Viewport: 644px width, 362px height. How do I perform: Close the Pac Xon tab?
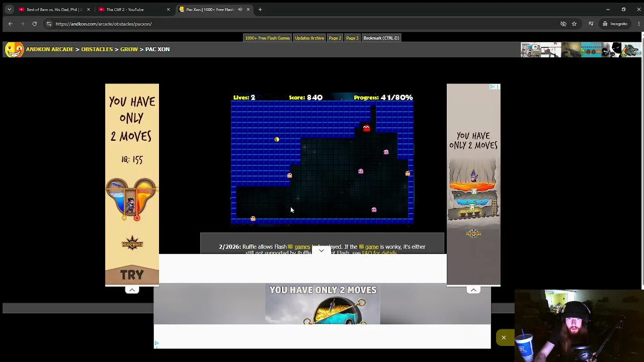click(248, 10)
